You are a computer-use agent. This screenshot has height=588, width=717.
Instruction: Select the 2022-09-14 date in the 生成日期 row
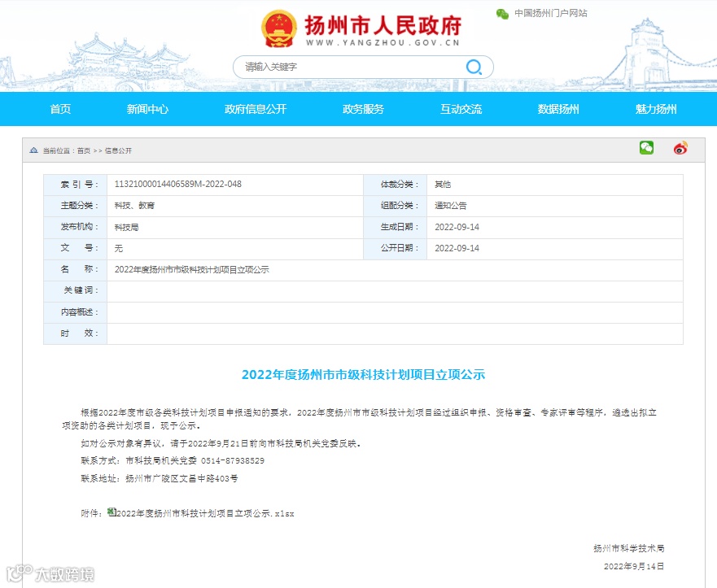[457, 227]
